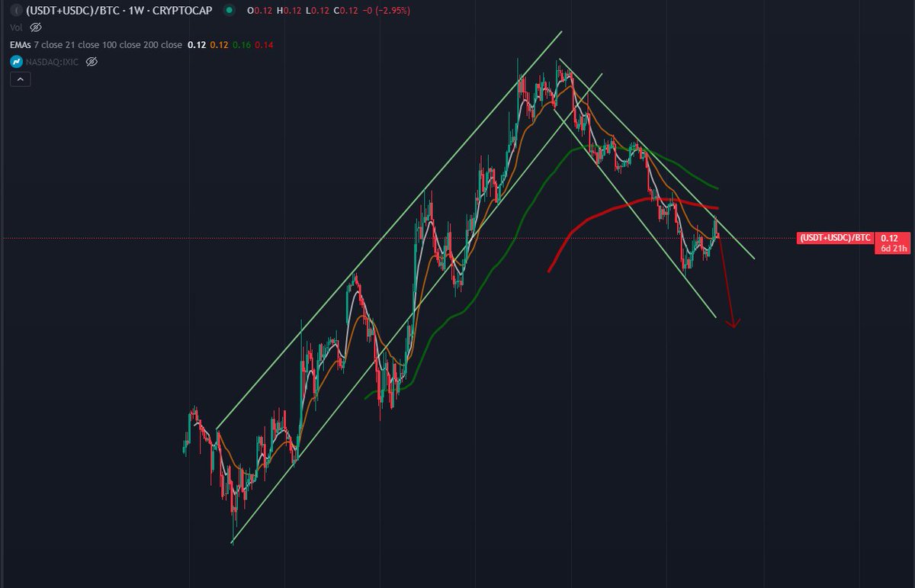Select the Vol indicator label
This screenshot has width=915, height=588.
point(16,29)
